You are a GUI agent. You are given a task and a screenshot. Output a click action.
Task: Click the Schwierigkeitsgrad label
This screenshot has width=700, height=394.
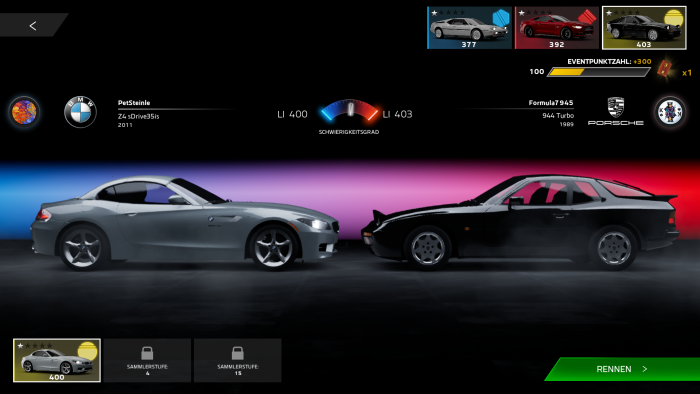pyautogui.click(x=349, y=132)
